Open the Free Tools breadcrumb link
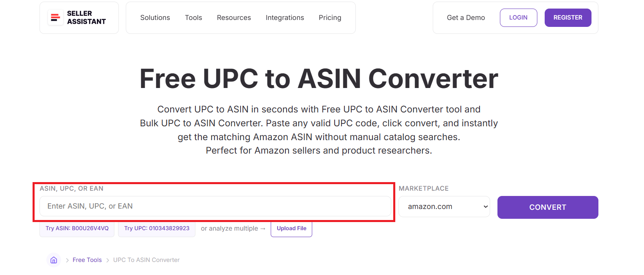This screenshot has height=275, width=644. click(87, 260)
